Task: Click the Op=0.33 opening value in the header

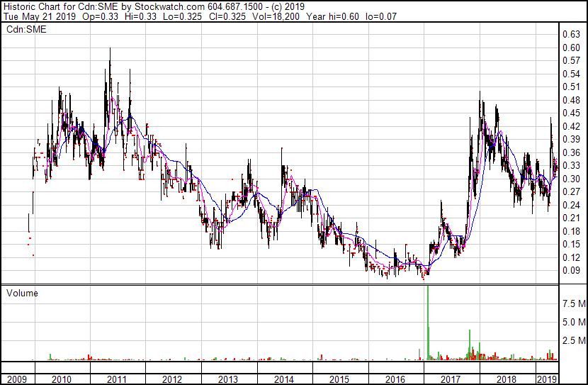Action: (100, 16)
